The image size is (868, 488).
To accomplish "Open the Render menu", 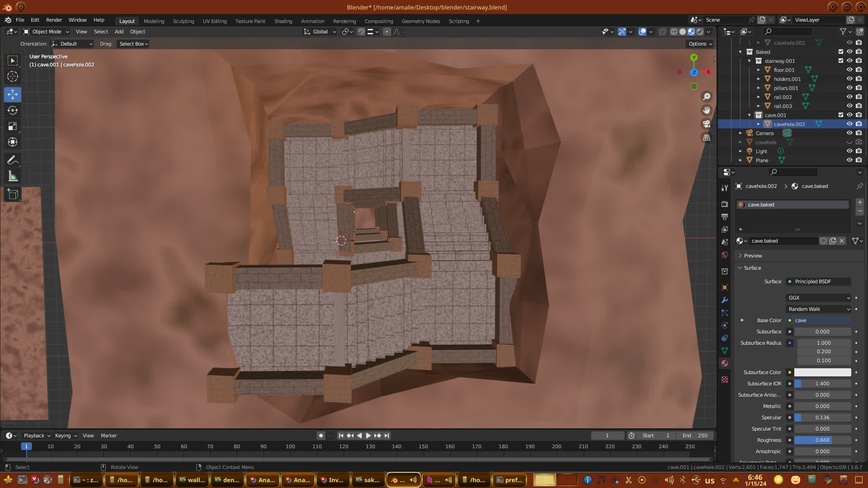I will tap(54, 20).
